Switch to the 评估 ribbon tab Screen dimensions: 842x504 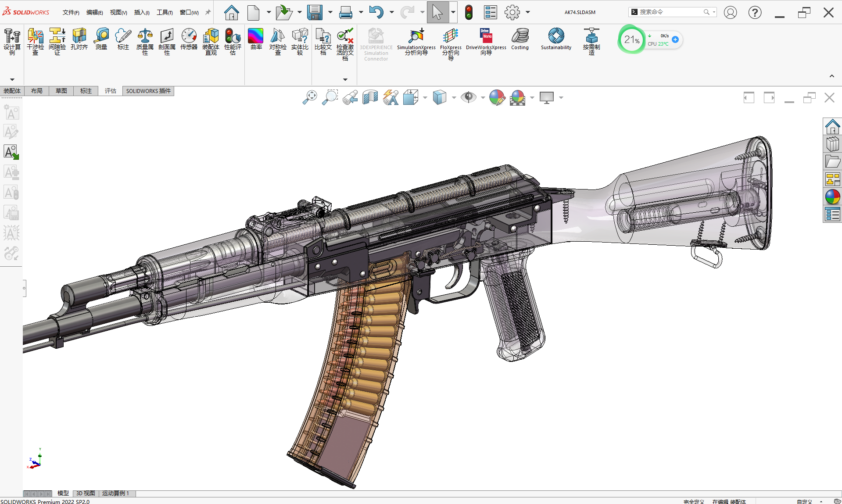click(x=110, y=91)
